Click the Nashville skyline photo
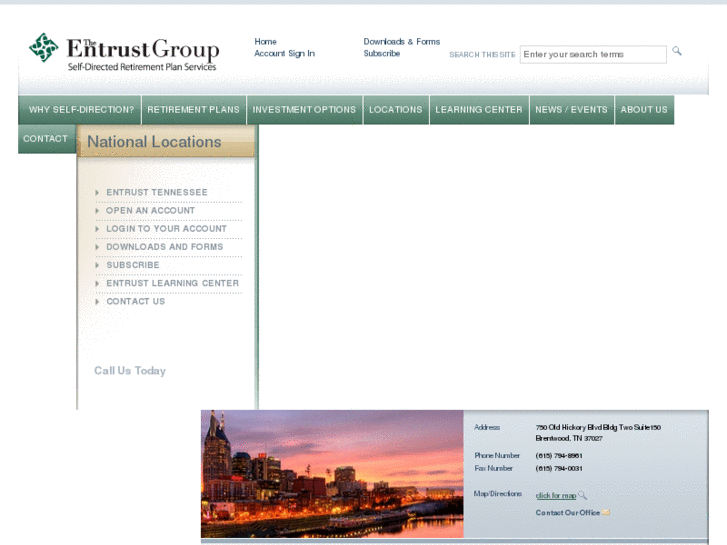The height and width of the screenshot is (545, 727). [x=332, y=474]
